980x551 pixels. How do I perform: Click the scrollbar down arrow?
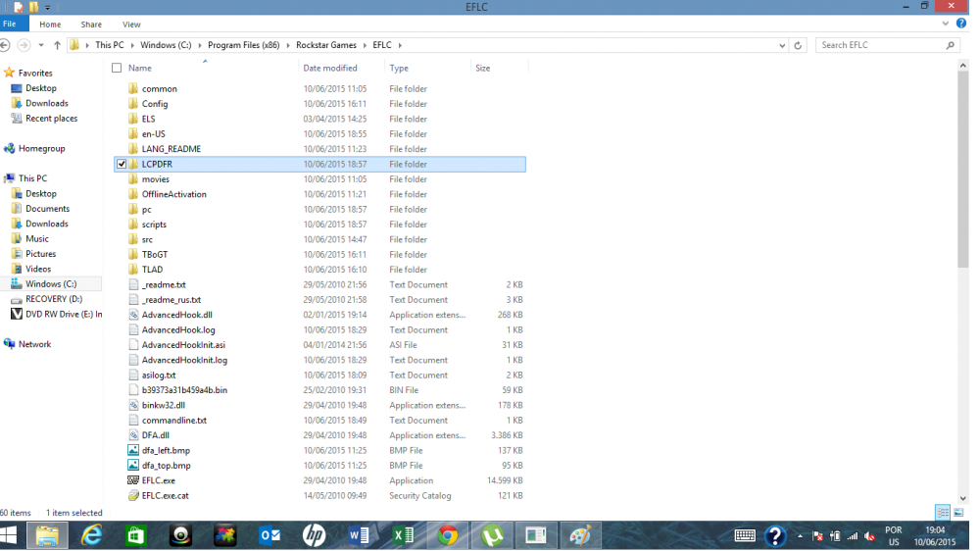pos(962,498)
